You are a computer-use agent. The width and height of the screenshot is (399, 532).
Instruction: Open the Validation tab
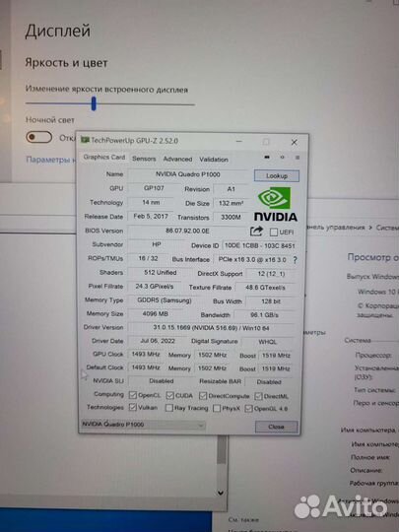click(x=214, y=160)
